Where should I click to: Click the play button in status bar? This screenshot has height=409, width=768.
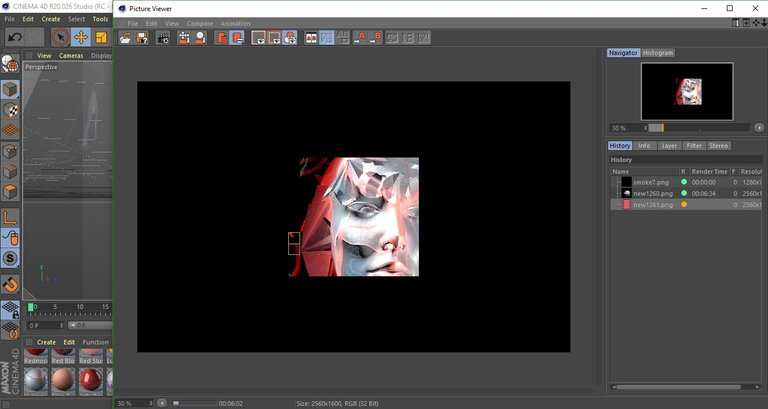tap(162, 403)
